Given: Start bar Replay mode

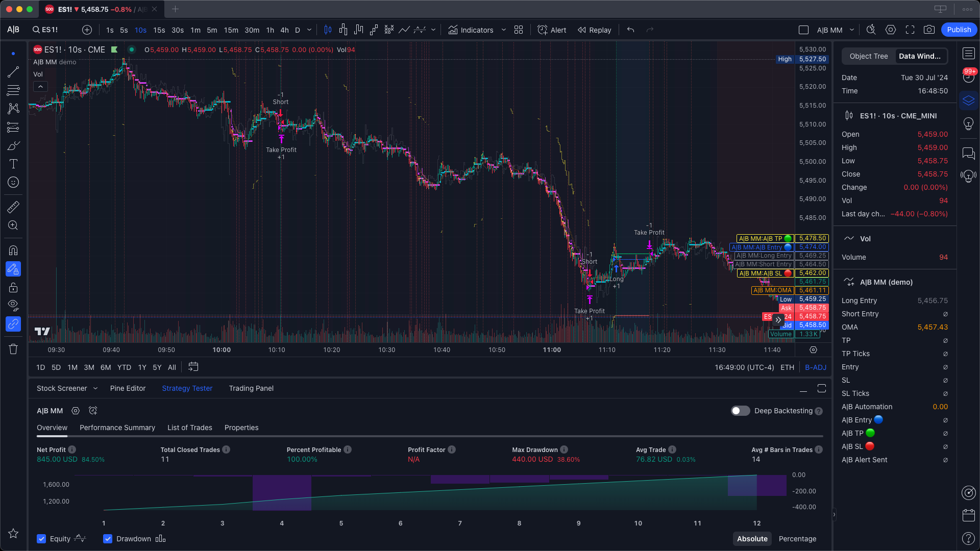Looking at the screenshot, I should (x=594, y=30).
